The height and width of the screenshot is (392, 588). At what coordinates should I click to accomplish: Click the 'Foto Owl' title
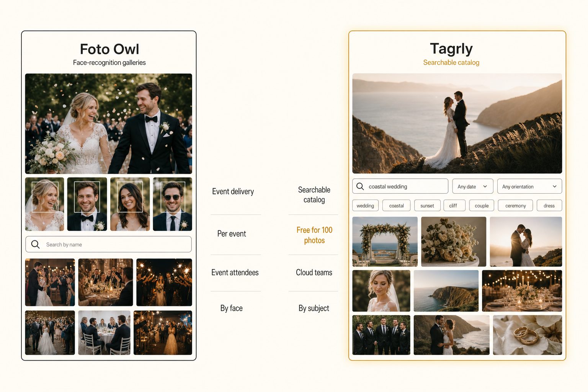point(109,49)
